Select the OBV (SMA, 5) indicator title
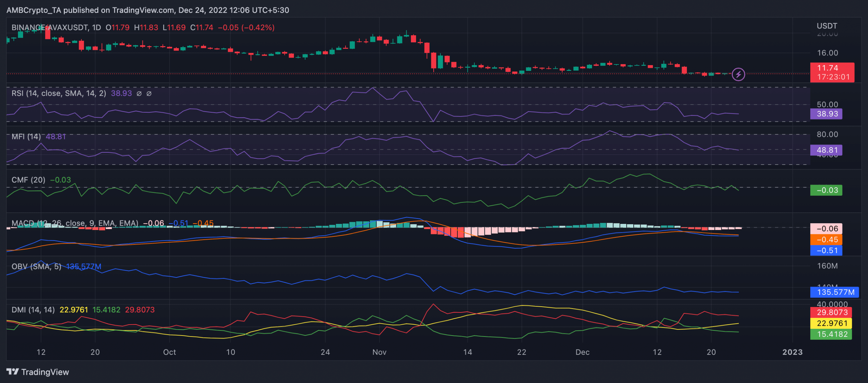868x383 pixels. [x=36, y=267]
